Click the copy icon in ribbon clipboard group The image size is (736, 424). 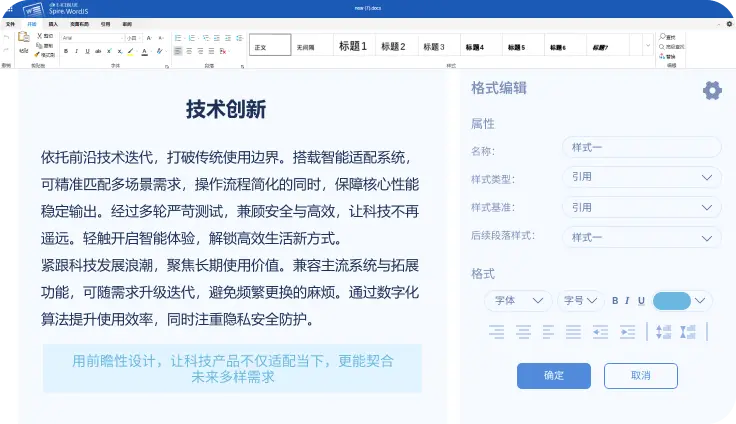(40, 46)
